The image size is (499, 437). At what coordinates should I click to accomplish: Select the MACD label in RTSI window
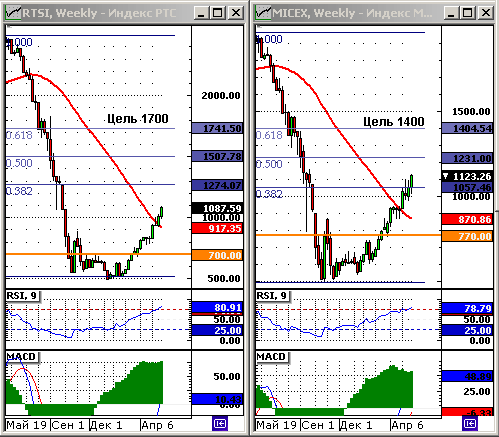point(22,357)
